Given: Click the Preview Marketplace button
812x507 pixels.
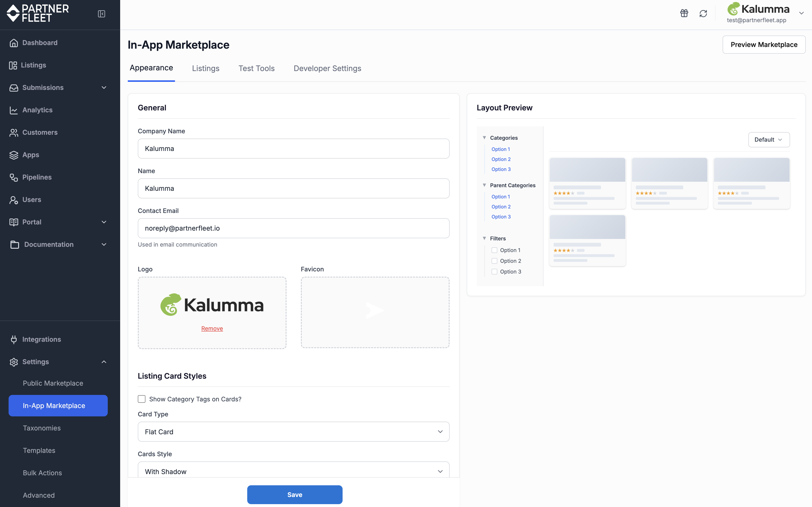Looking at the screenshot, I should [764, 45].
